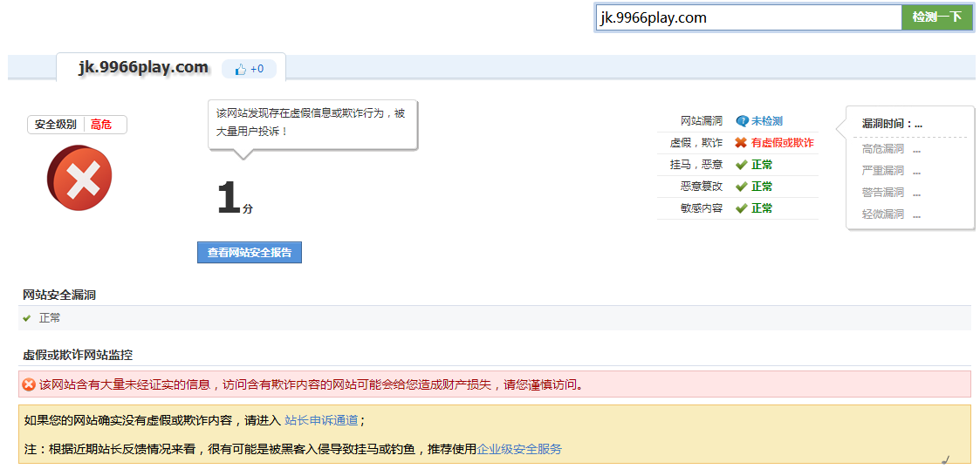Click the 虚假或欺诈网站监控 section heading

(78, 356)
